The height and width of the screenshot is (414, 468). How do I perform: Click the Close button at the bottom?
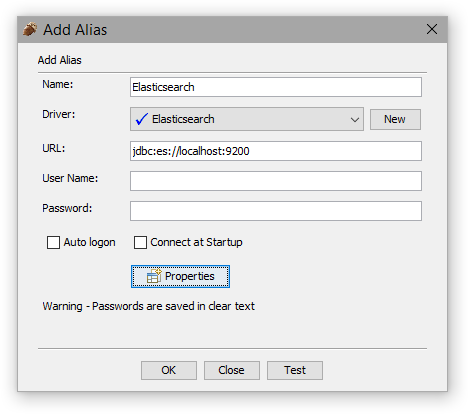pos(232,370)
